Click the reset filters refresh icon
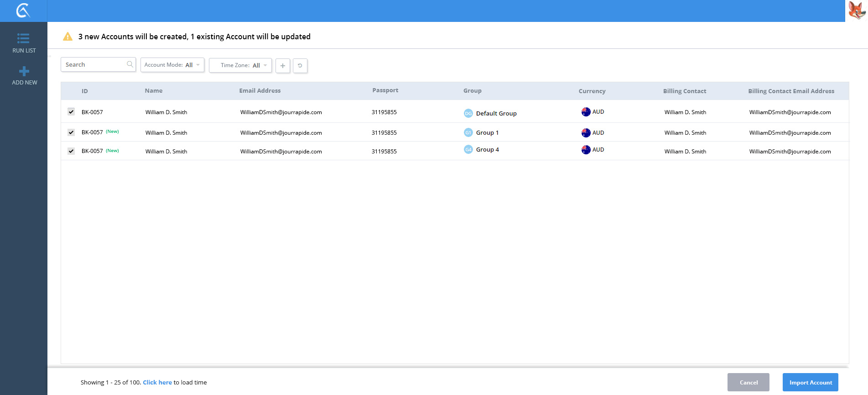This screenshot has width=868, height=395. [300, 66]
